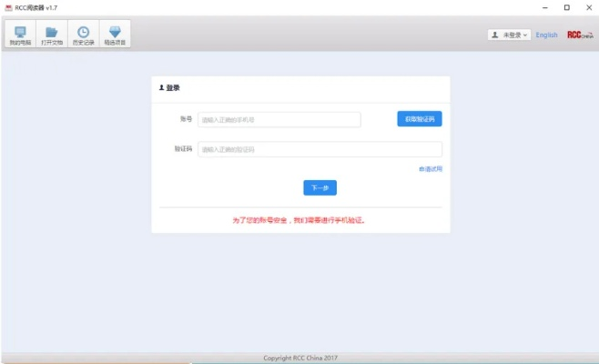Click the 下一步 next button

[320, 187]
